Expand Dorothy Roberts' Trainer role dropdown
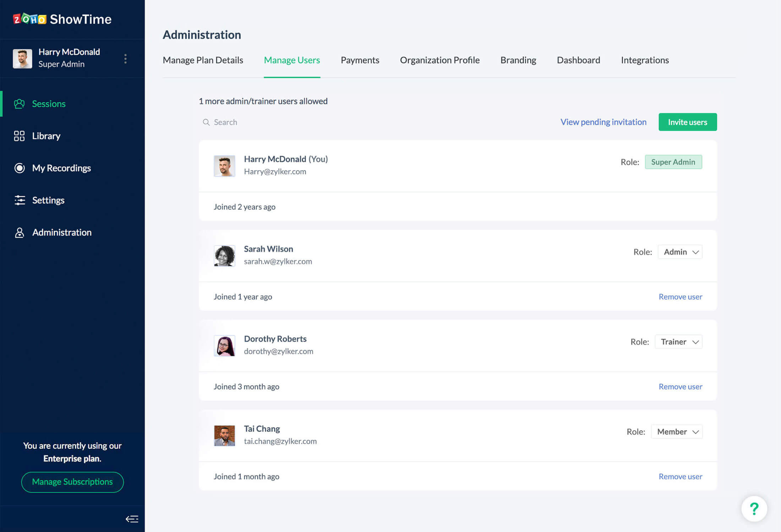This screenshot has height=532, width=781. coord(678,342)
